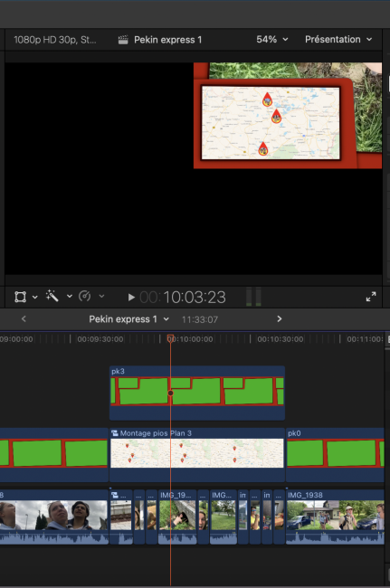
Task: Open the Transform tool dropdown arrow
Action: (35, 297)
